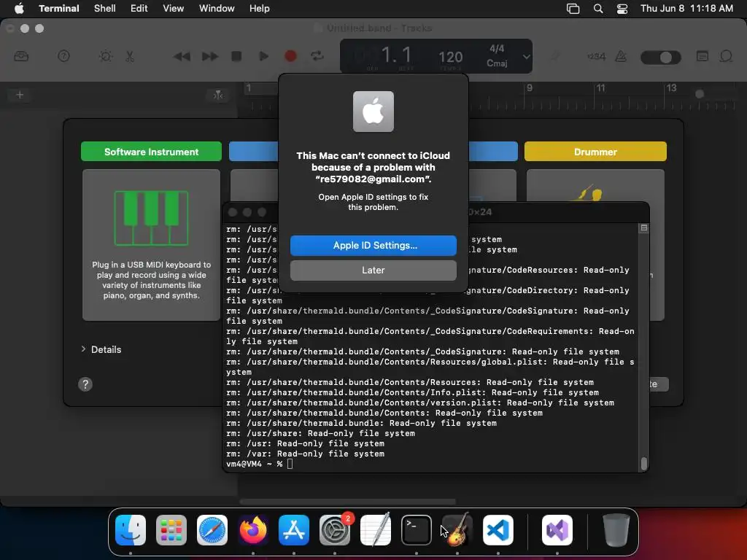The image size is (747, 560).
Task: Open the Shell menu
Action: (105, 8)
